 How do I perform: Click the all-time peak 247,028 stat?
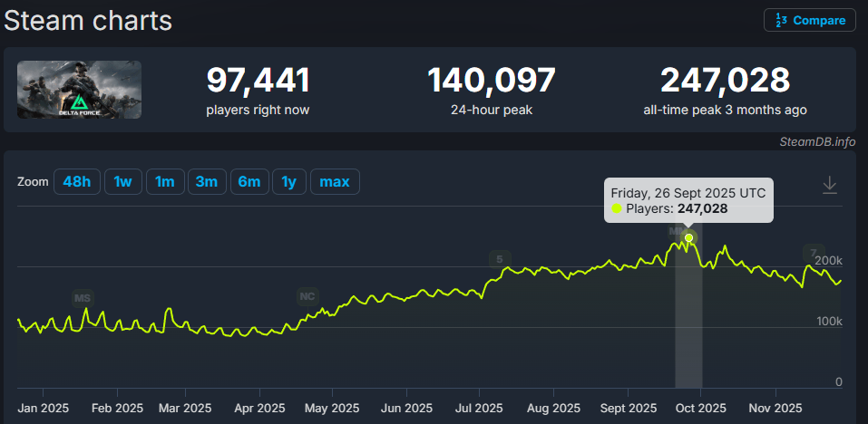pyautogui.click(x=725, y=82)
